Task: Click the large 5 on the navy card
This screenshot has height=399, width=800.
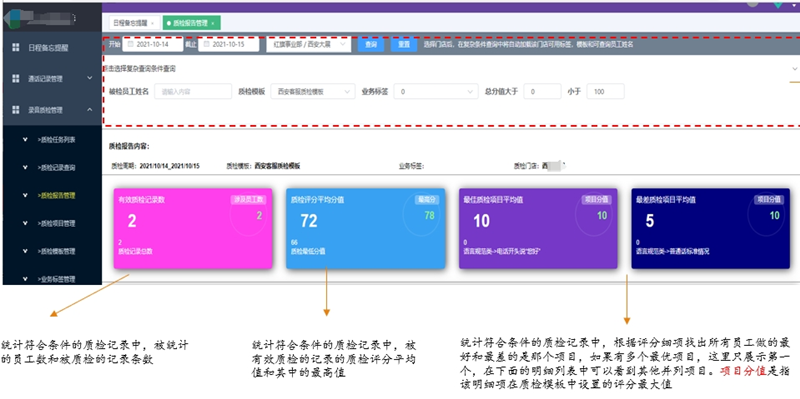Action: coord(649,221)
